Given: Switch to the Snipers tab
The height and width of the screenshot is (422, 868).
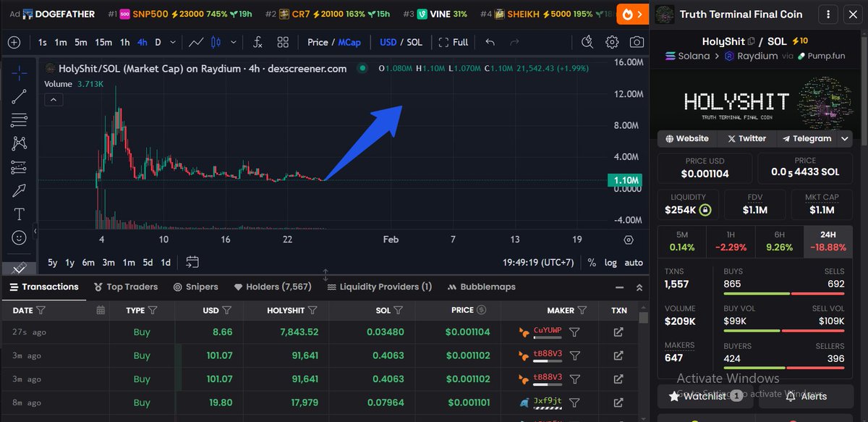Looking at the screenshot, I should pyautogui.click(x=195, y=287).
